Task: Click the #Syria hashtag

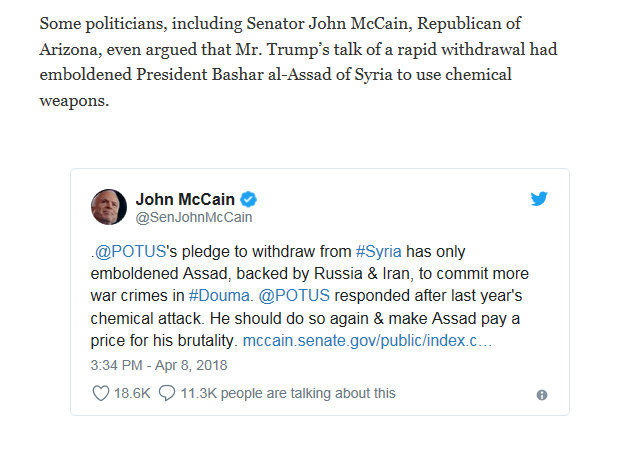Action: pos(378,249)
